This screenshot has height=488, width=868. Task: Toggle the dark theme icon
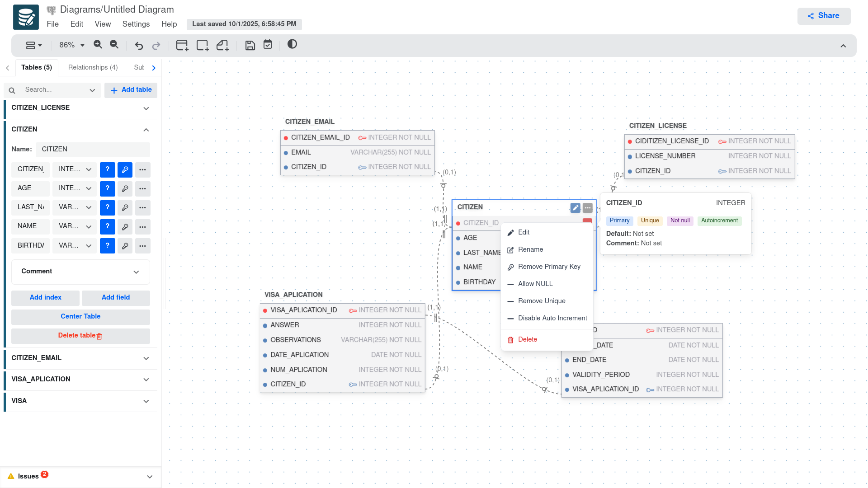coord(292,44)
